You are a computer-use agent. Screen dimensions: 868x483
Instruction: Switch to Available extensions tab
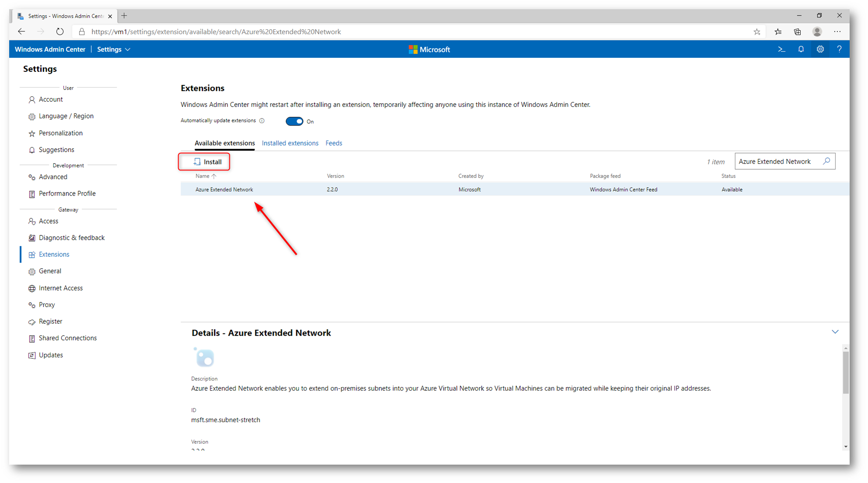pos(224,143)
